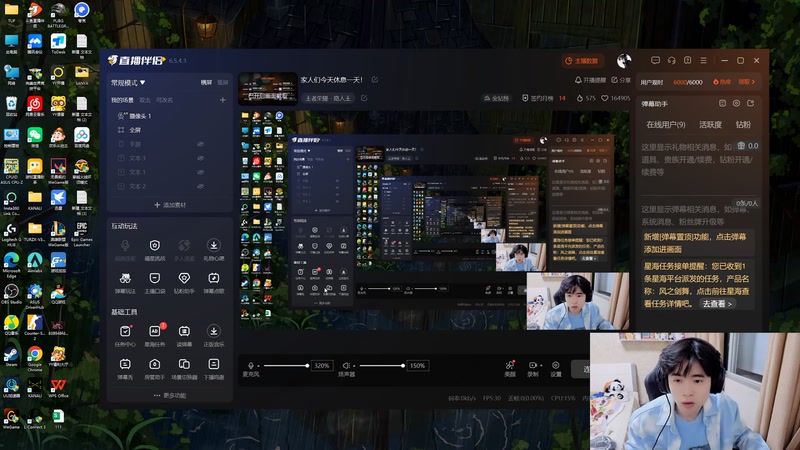Image resolution: width=800 pixels, height=450 pixels.
Task: Open the anchor avatar in title bar
Action: point(624,61)
